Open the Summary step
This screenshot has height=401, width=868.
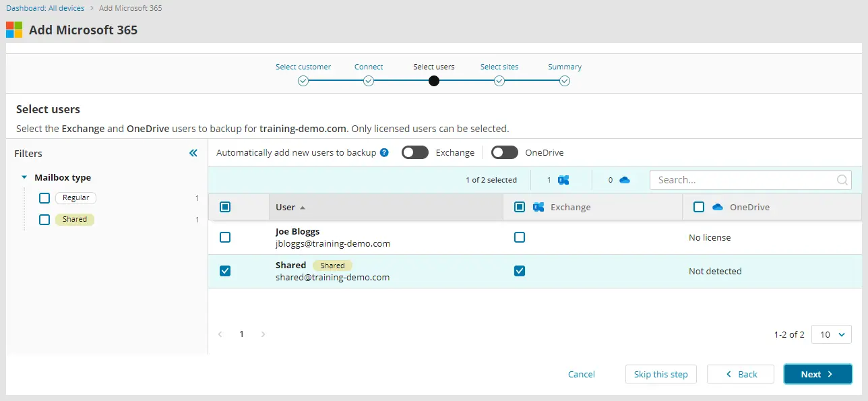point(565,67)
